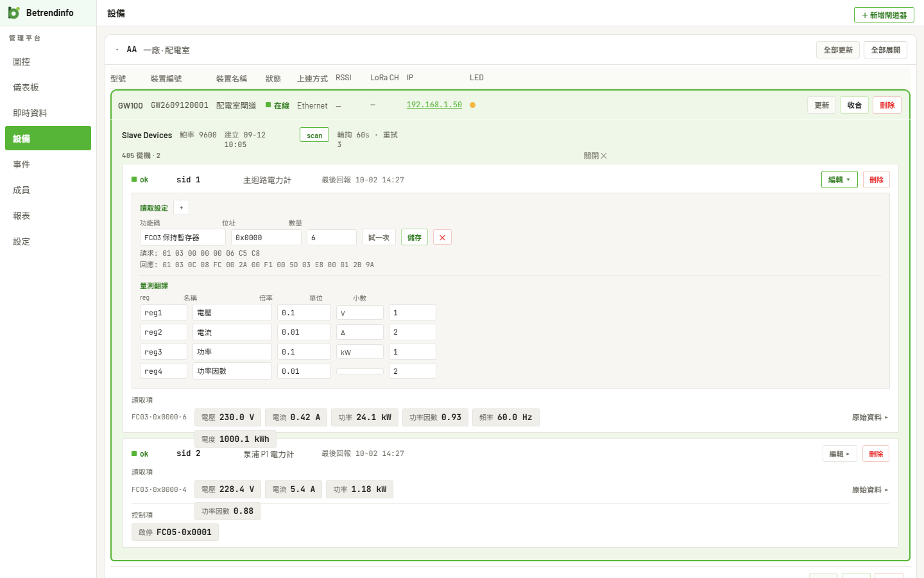Delete sid 1 device
This screenshot has height=578, width=924.
[877, 180]
